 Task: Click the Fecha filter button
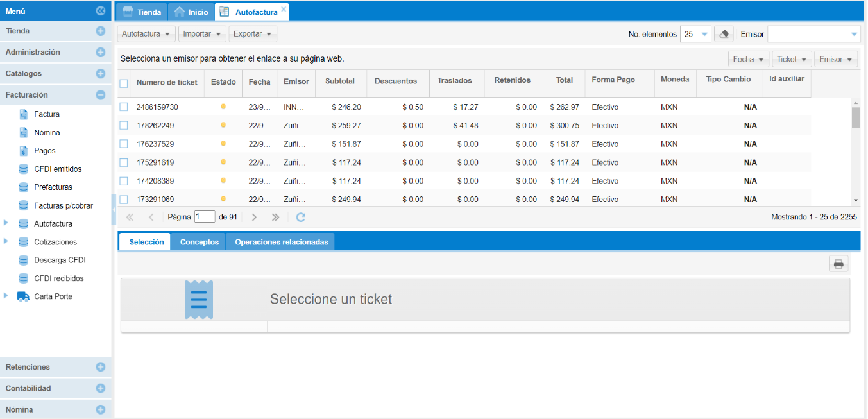pyautogui.click(x=749, y=59)
